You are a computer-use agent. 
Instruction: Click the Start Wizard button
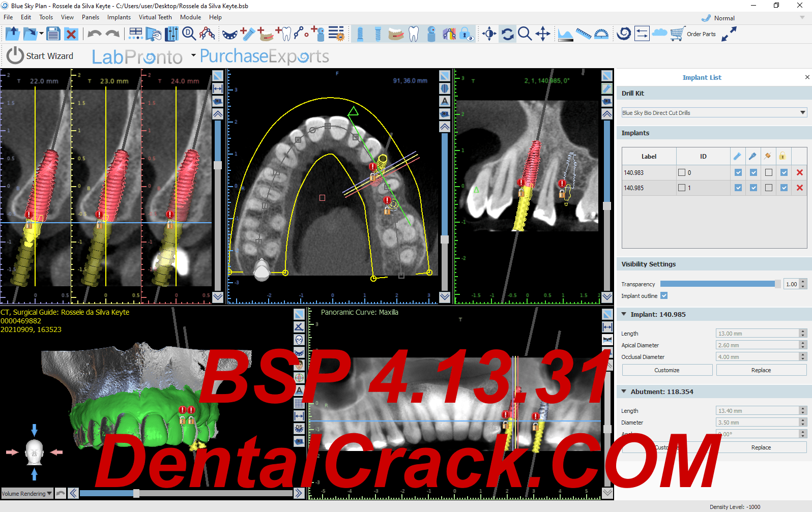(x=40, y=55)
